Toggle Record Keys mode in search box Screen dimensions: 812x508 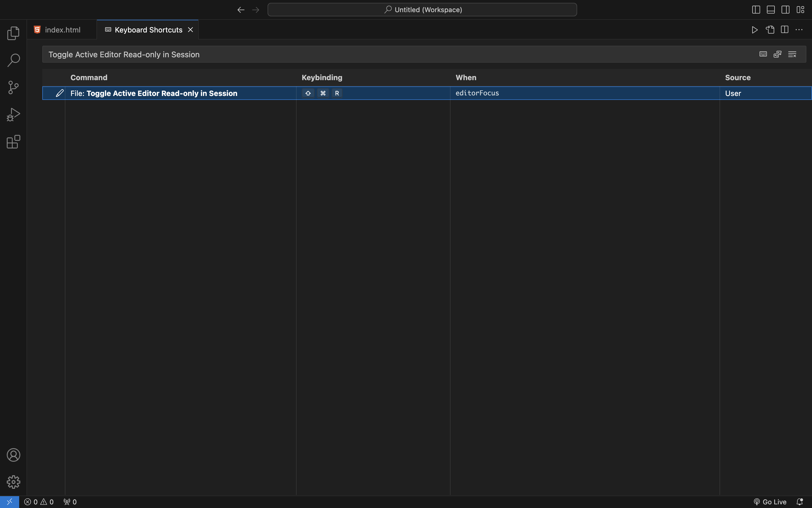(763, 54)
